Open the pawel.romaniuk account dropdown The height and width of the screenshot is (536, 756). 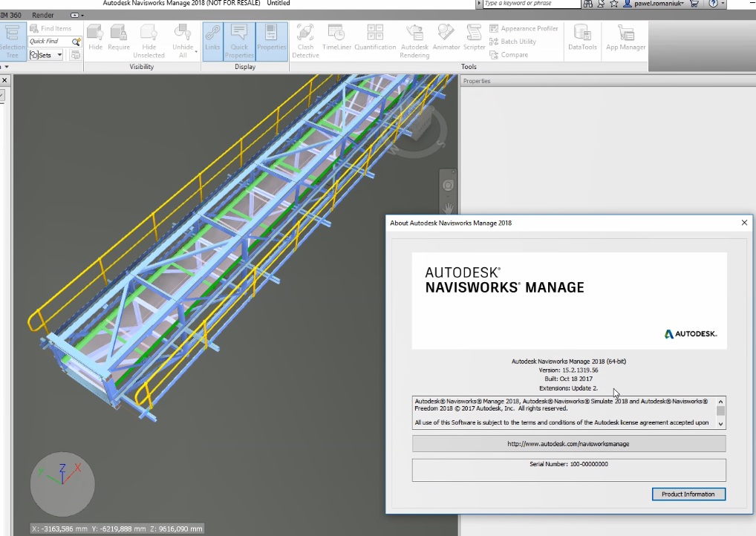(x=657, y=4)
